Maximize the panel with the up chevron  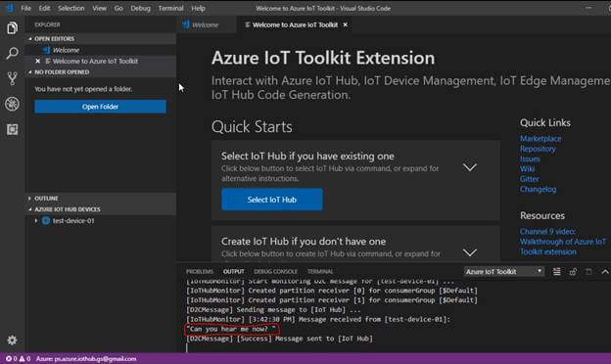pyautogui.click(x=605, y=272)
